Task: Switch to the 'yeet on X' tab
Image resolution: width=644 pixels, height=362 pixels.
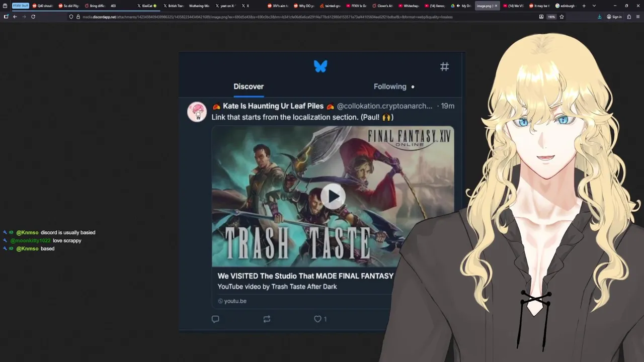Action: [226, 6]
